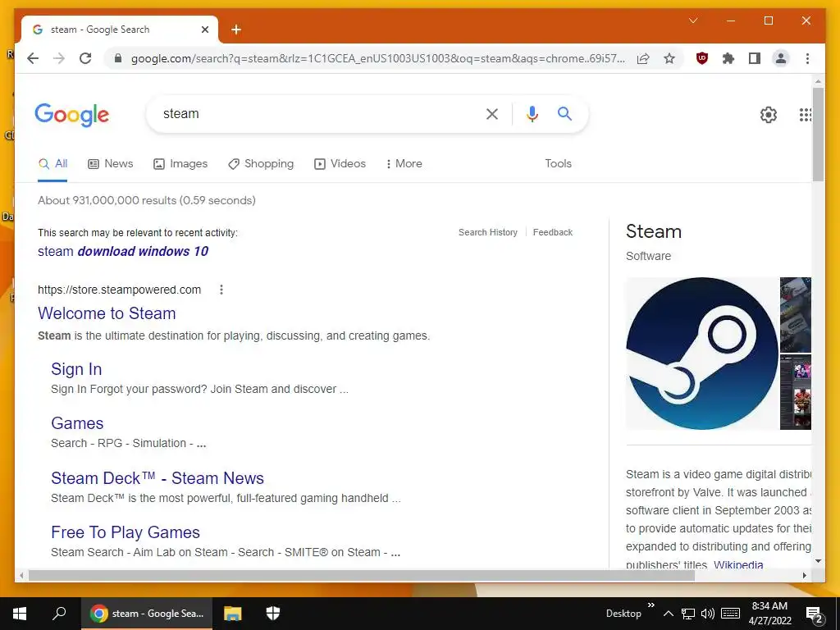Open Google quick settings gear

(768, 114)
